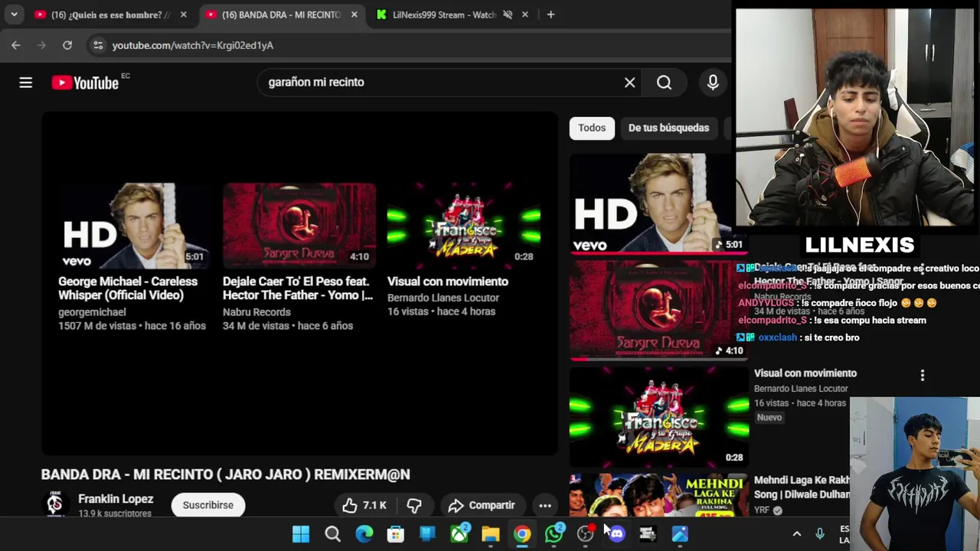The height and width of the screenshot is (551, 980).
Task: Open the Photos app in taskbar
Action: click(x=680, y=534)
